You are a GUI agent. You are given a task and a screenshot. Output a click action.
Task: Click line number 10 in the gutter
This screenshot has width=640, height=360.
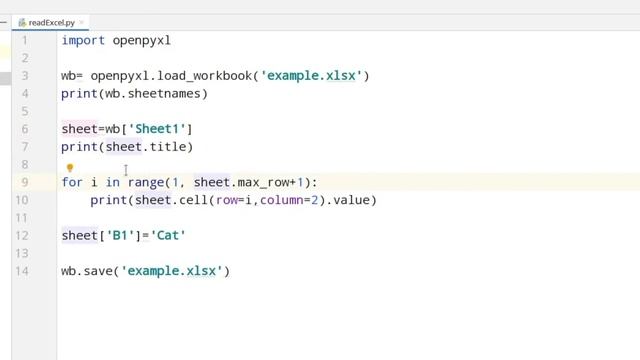pyautogui.click(x=22, y=200)
